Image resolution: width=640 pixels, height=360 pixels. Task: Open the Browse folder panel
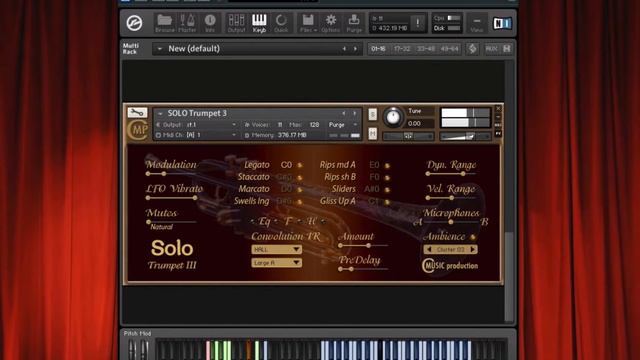(x=164, y=23)
